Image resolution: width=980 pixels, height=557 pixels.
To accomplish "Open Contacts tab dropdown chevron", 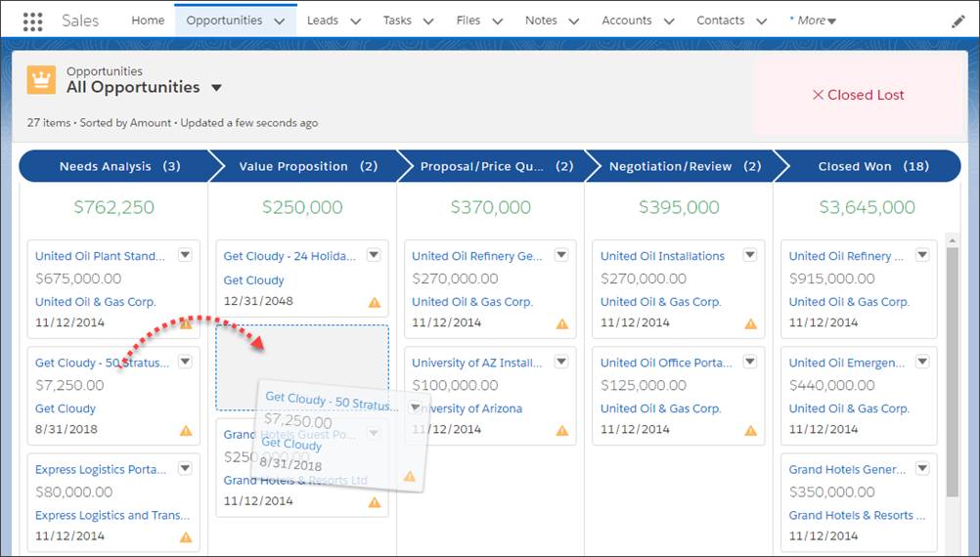I will point(761,21).
